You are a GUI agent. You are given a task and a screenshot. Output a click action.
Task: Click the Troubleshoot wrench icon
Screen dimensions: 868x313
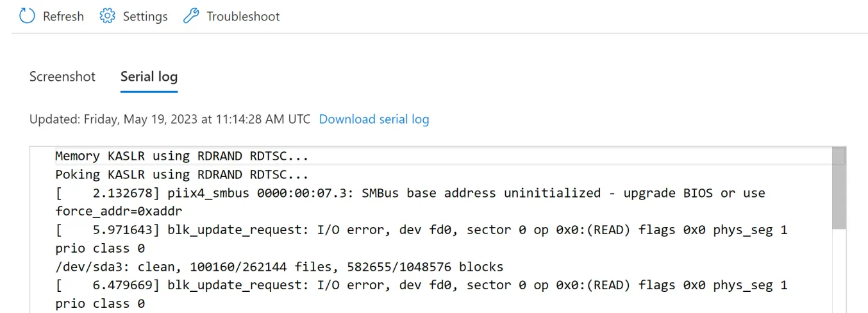[x=191, y=16]
